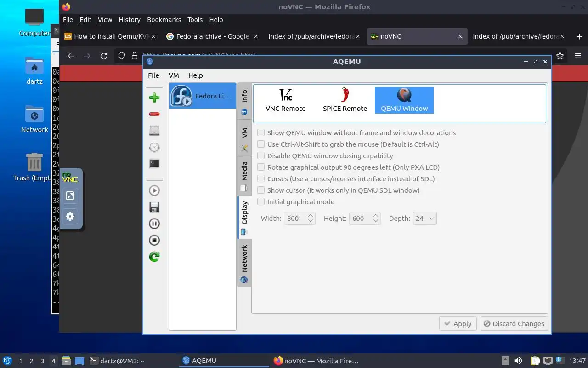Toggle Curses interface checkbox

tap(261, 178)
